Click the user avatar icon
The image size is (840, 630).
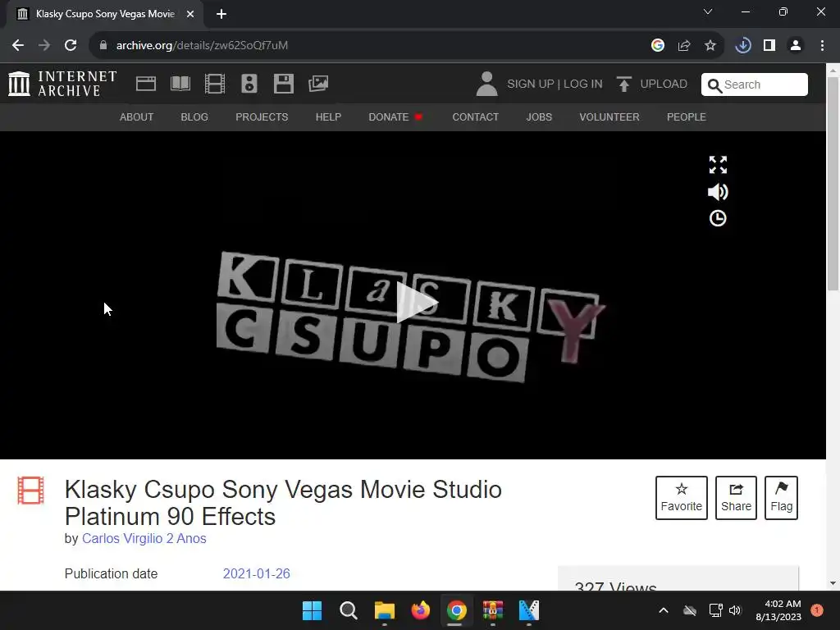(486, 84)
